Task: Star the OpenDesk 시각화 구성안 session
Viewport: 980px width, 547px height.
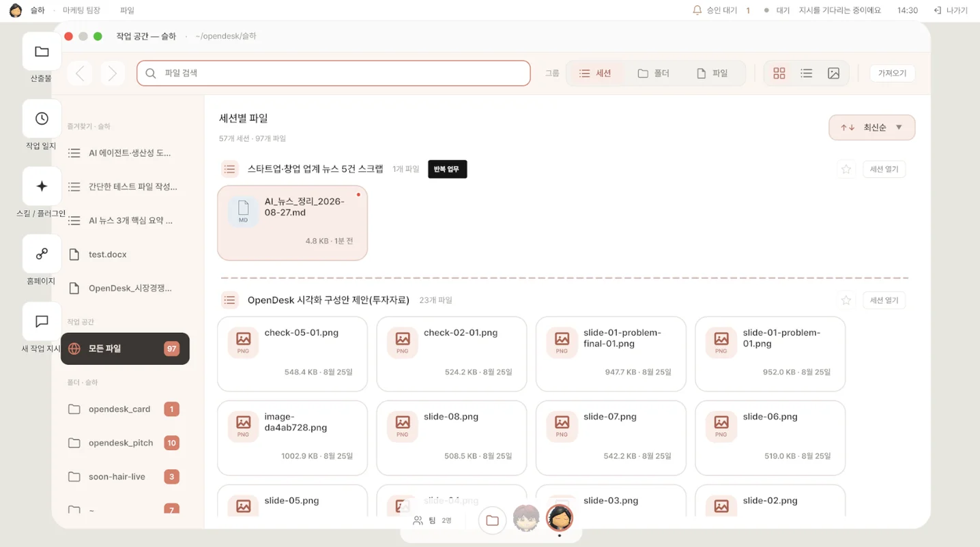Action: (x=846, y=300)
